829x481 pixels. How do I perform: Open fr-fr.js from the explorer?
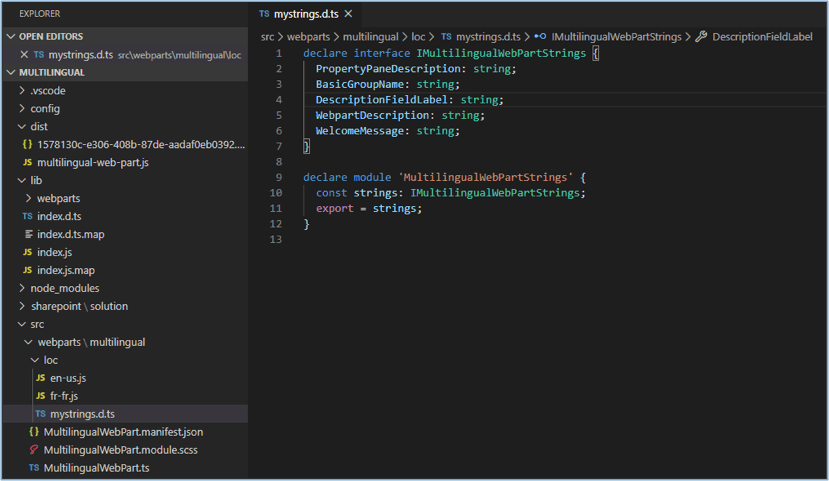pos(64,396)
